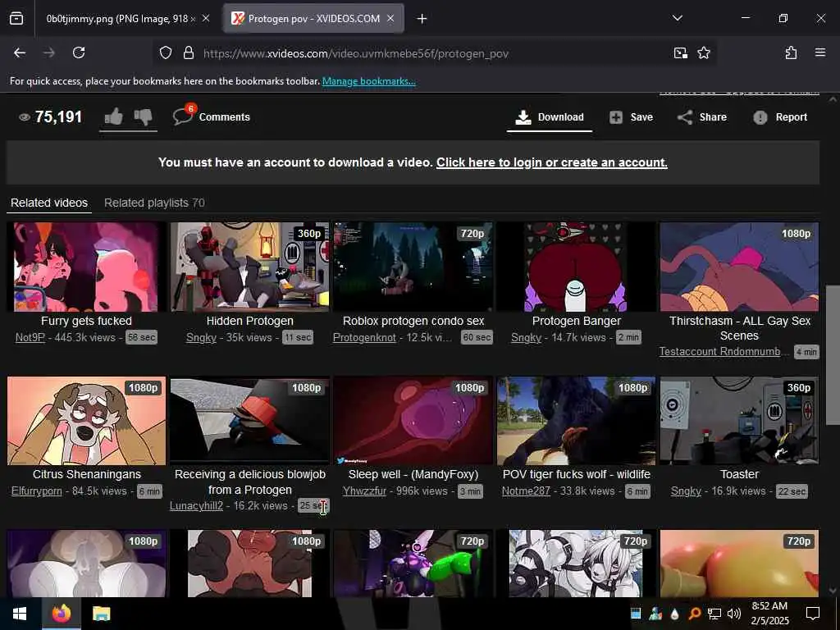Click the Hidden Protogen video title
This screenshot has height=630, width=840.
249,321
